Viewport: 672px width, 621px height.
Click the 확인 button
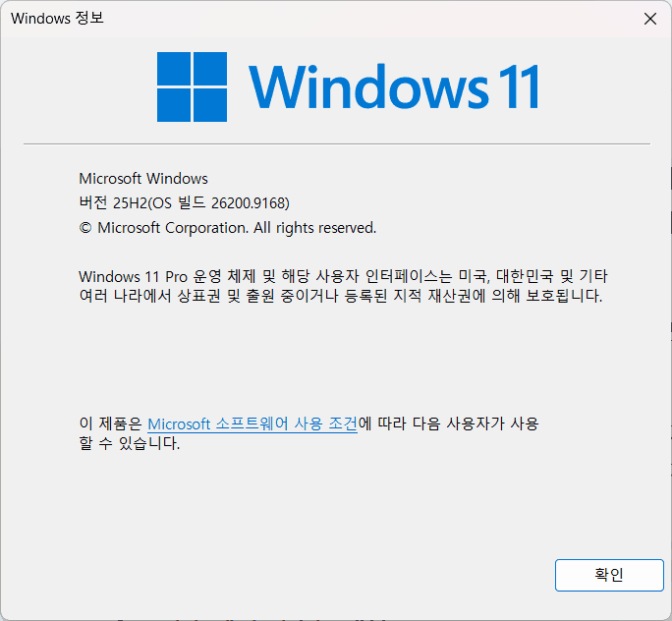pos(609,575)
